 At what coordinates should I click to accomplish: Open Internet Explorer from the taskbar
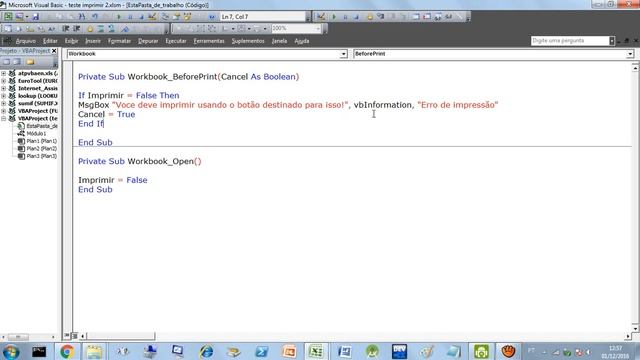[x=206, y=351]
